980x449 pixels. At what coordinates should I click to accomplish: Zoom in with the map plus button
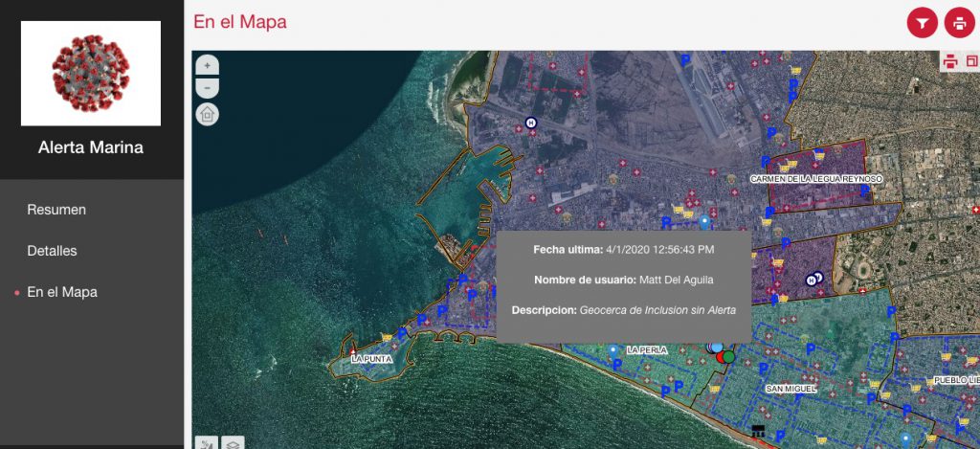click(x=208, y=65)
